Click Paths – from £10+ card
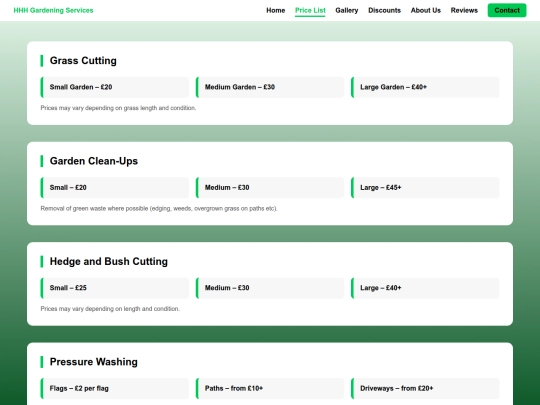 [270, 388]
